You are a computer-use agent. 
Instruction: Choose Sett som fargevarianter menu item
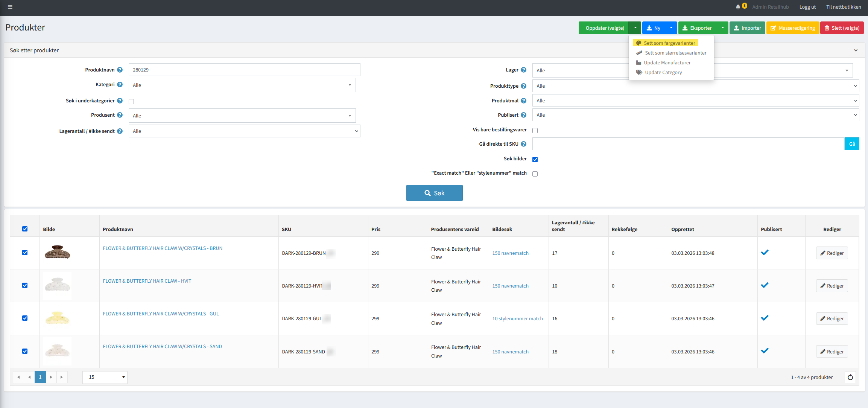(669, 43)
